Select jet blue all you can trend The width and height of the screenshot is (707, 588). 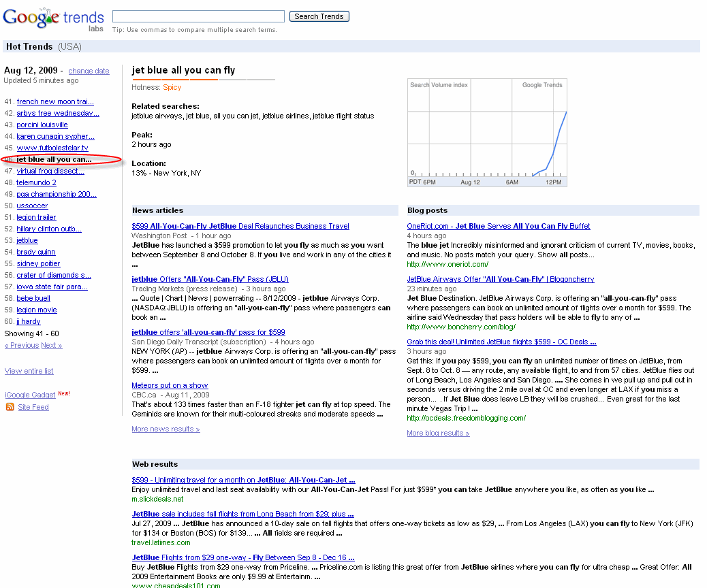click(54, 159)
